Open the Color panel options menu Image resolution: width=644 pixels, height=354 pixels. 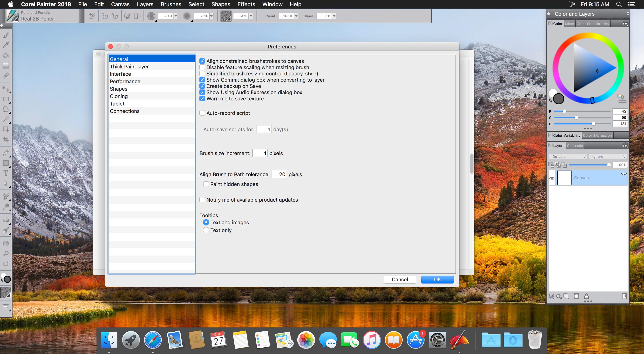pyautogui.click(x=625, y=23)
